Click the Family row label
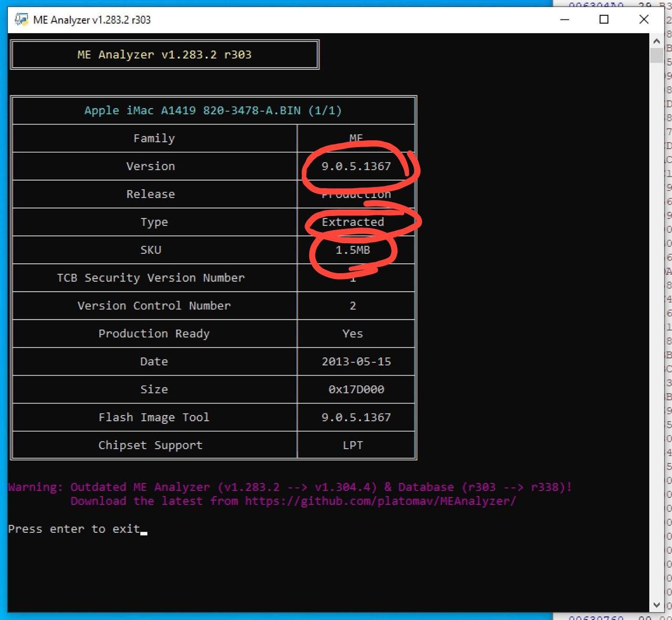Viewport: 672px width, 620px height. coord(154,138)
